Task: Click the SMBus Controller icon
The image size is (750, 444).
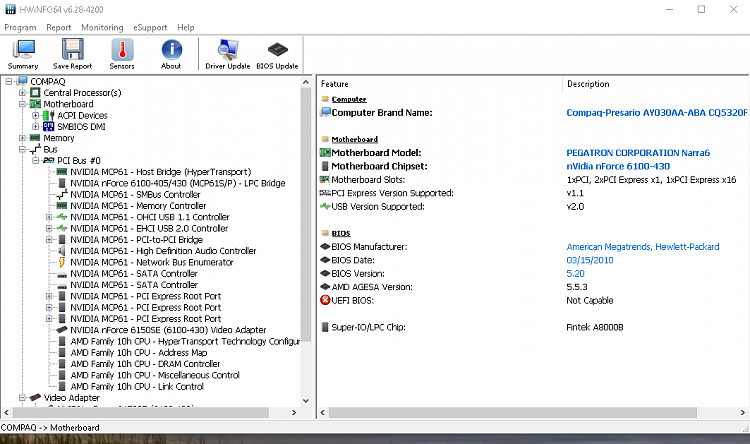Action: tap(62, 194)
